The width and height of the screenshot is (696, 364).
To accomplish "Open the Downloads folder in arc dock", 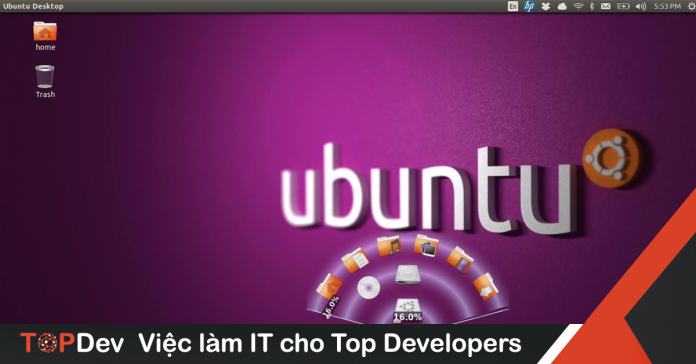I will point(486,286).
